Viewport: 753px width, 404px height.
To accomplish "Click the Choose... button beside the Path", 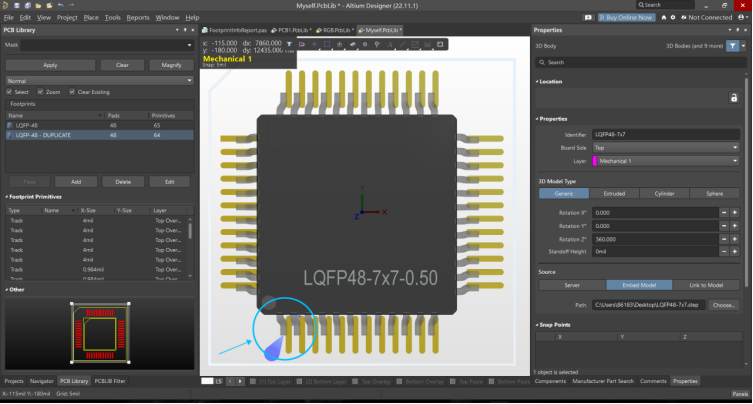I will [724, 304].
